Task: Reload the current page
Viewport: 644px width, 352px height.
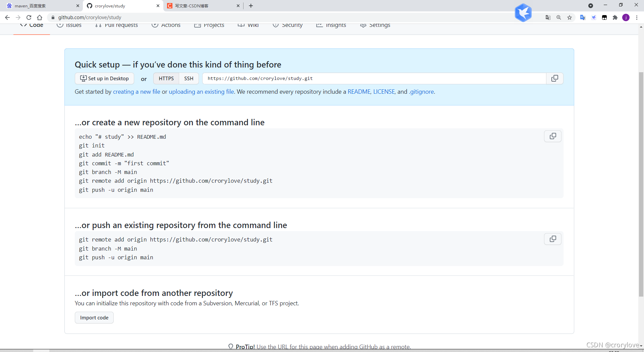Action: coord(29,17)
